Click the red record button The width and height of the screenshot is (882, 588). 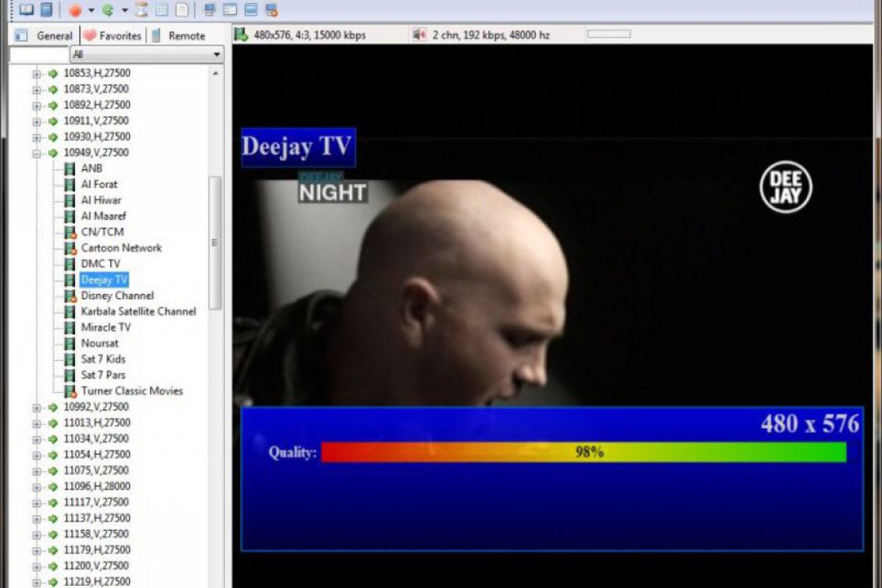pos(75,10)
